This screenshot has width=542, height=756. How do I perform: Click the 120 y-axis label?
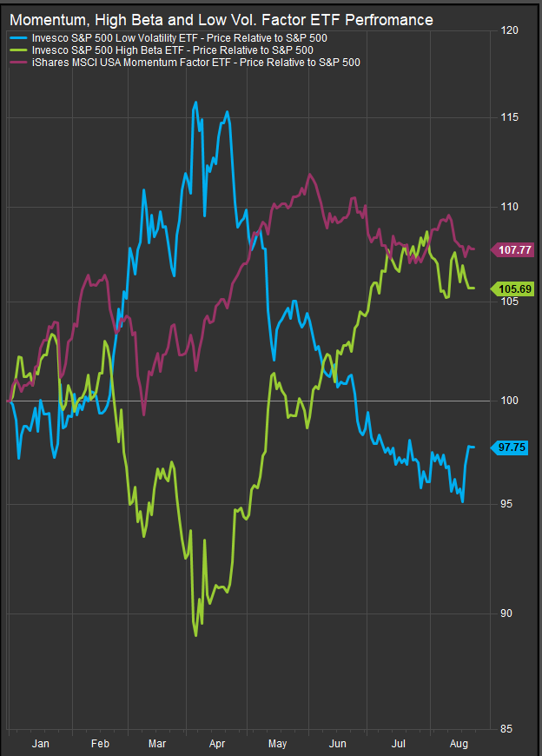click(512, 30)
